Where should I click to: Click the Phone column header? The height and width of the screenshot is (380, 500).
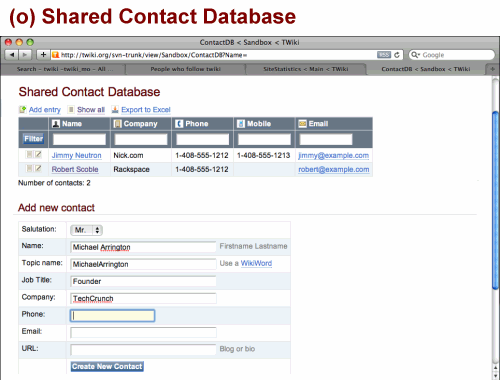click(x=202, y=124)
